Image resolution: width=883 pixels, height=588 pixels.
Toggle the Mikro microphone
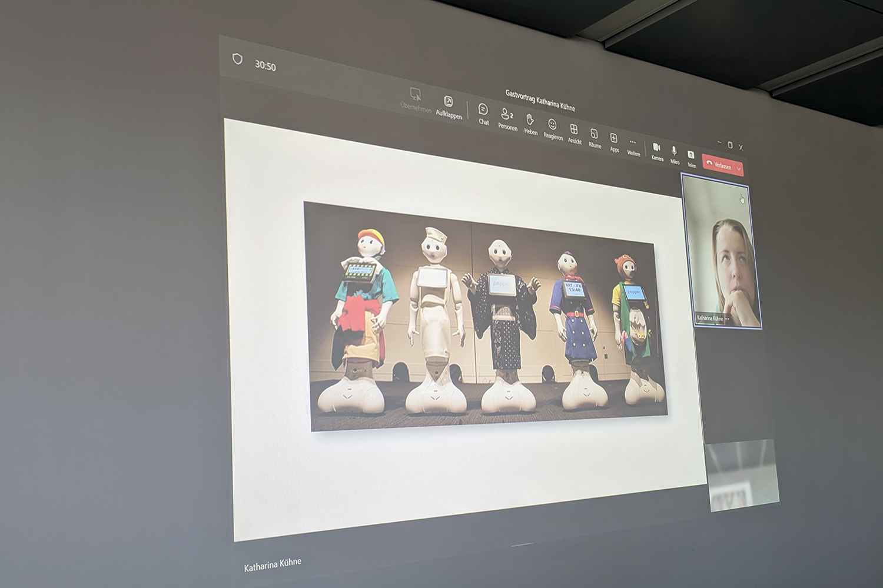tap(675, 155)
